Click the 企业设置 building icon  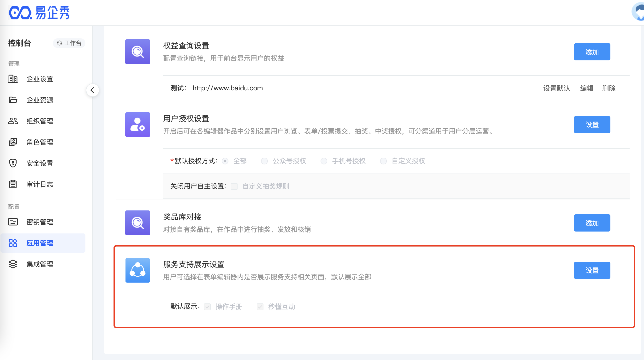click(13, 79)
